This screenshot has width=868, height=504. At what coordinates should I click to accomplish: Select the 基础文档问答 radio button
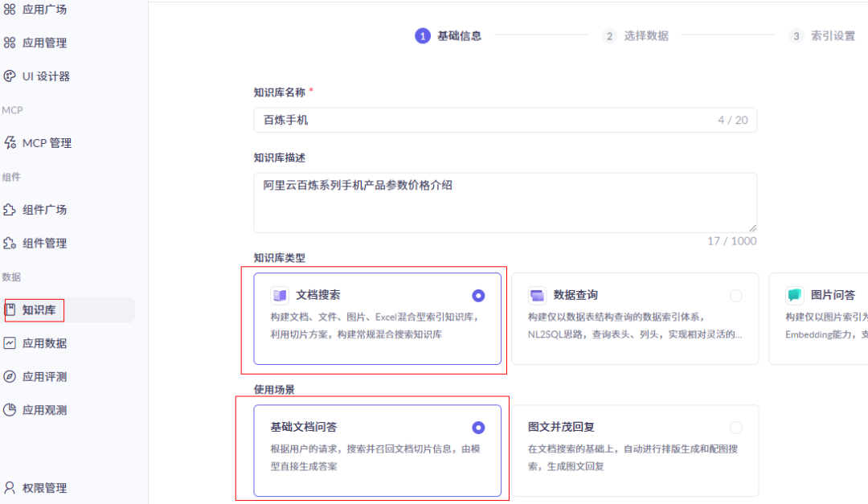478,428
